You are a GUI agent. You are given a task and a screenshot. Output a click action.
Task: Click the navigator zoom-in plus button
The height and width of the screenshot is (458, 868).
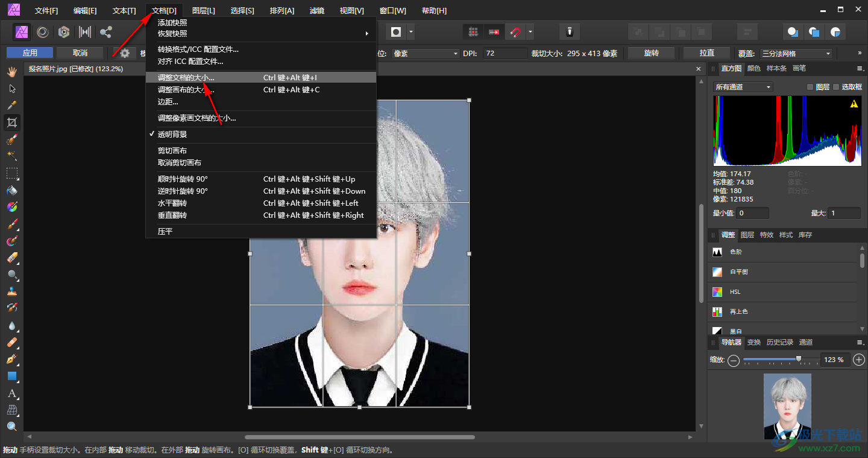860,360
